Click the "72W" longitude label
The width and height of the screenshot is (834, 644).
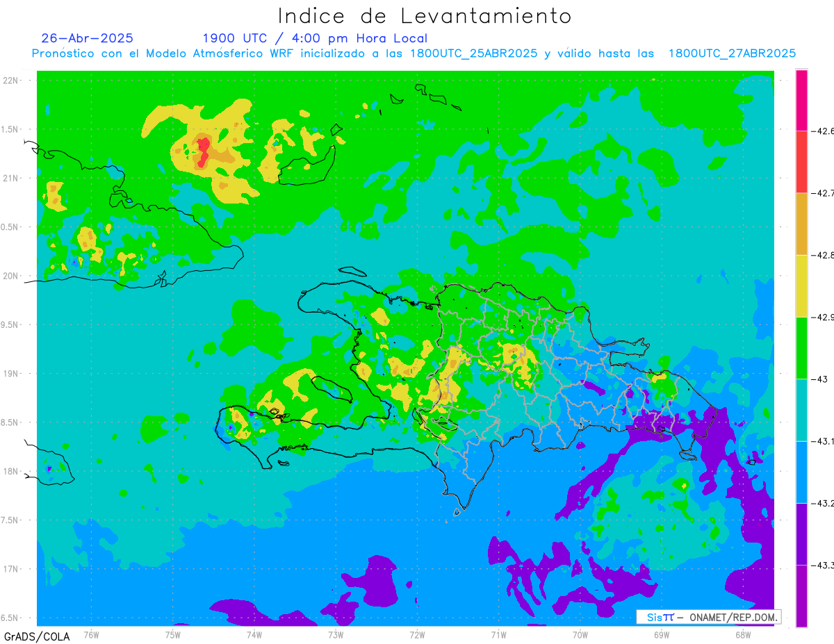[x=417, y=634]
